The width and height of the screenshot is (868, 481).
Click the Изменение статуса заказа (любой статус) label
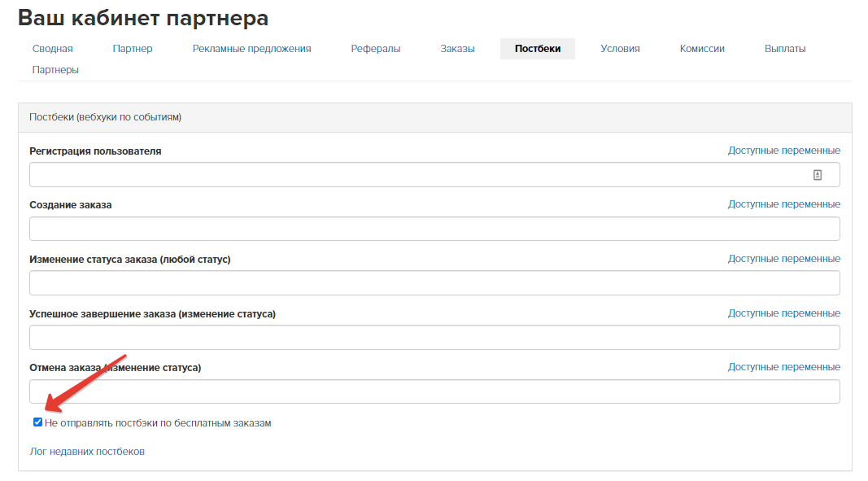click(130, 260)
